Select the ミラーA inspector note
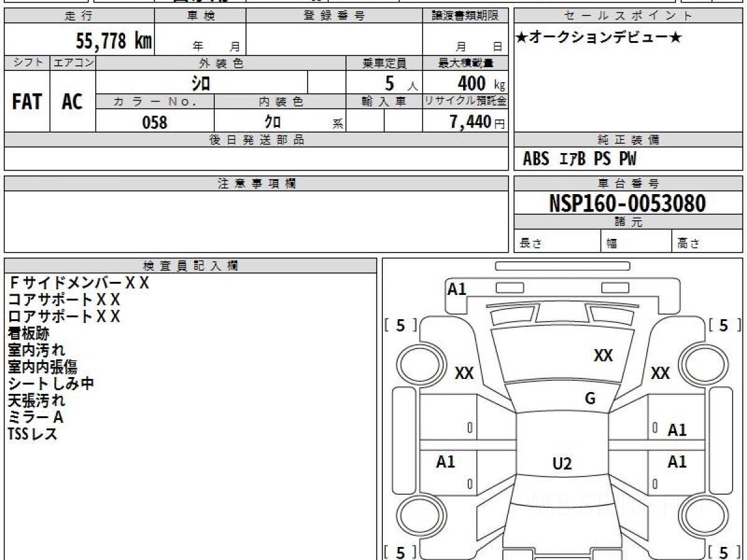This screenshot has width=747, height=560. (35, 418)
